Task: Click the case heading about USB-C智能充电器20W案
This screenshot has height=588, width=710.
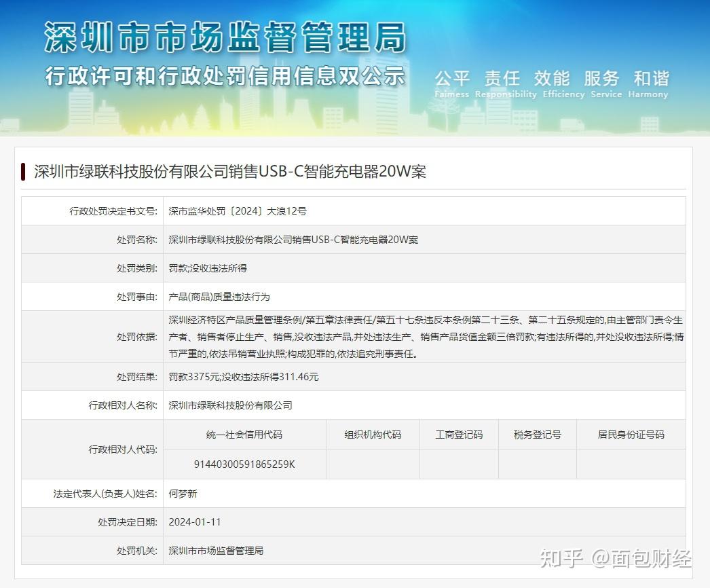Action: click(x=230, y=172)
